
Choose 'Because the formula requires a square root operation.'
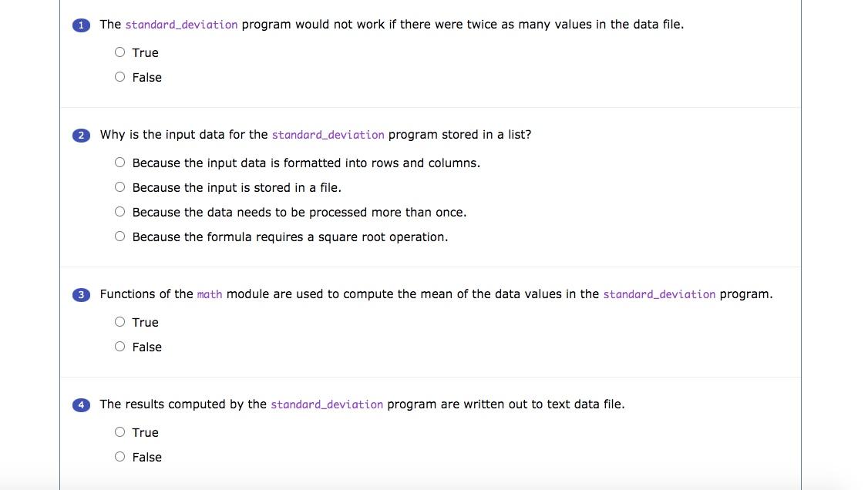[119, 236]
